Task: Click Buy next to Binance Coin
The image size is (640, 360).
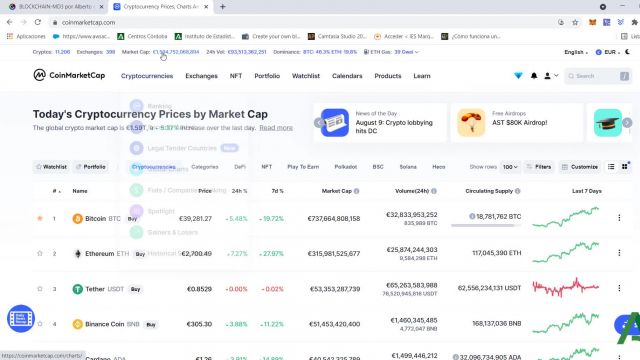Action: click(x=151, y=324)
